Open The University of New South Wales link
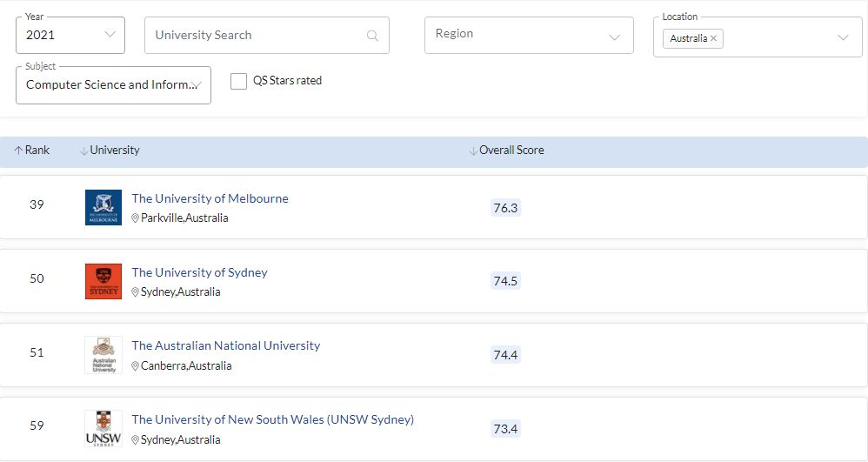The image size is (868, 462). click(273, 419)
